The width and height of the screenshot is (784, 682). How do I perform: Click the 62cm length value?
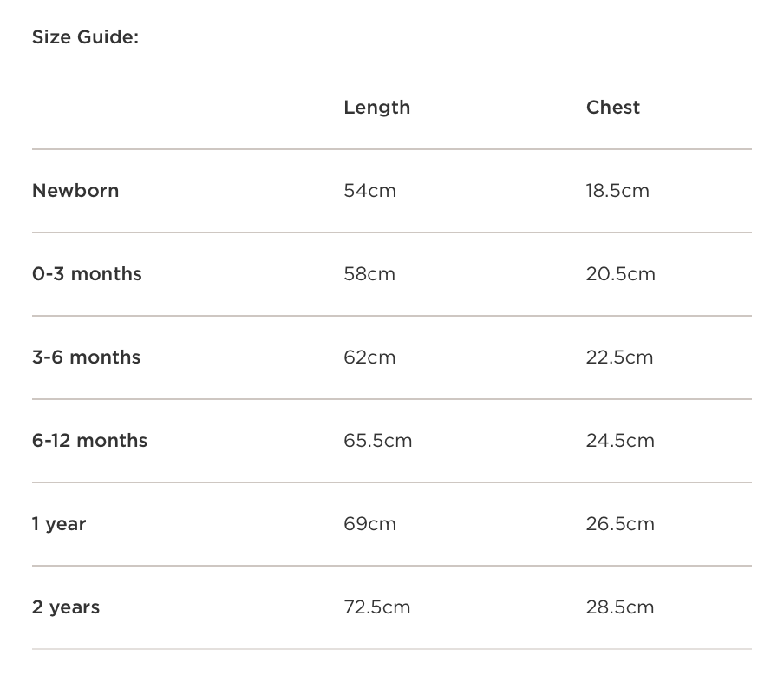click(369, 357)
